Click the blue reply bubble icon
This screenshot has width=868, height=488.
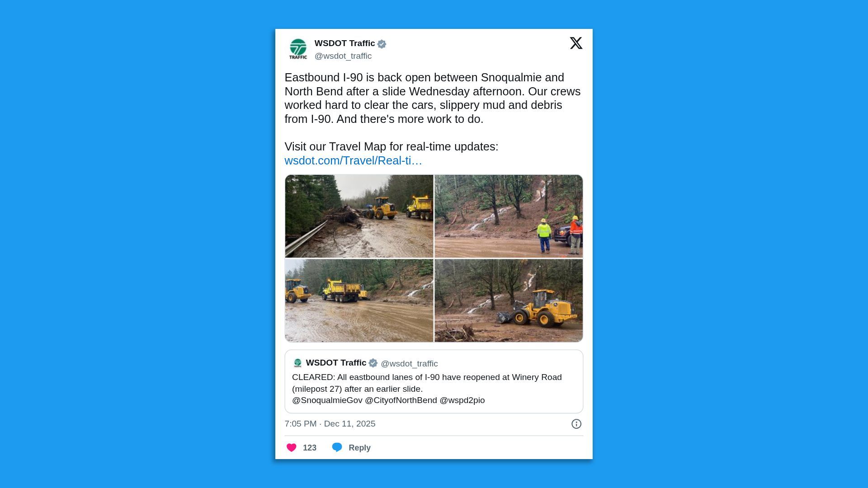(337, 447)
